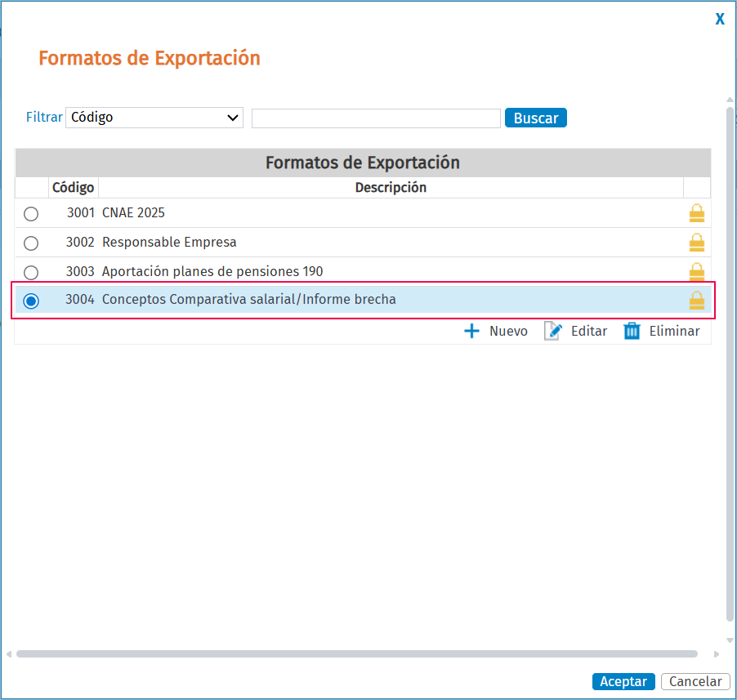Image resolution: width=737 pixels, height=700 pixels.
Task: Click the vertical scrollbar on the right
Action: [x=730, y=364]
